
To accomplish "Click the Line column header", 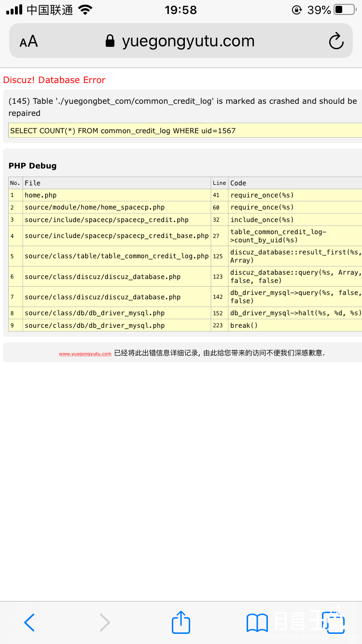I will pos(220,183).
